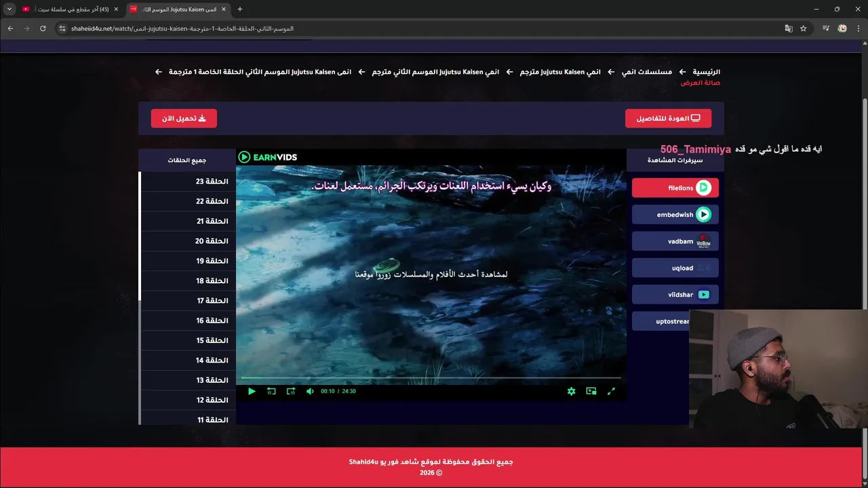Bookmark this page with the star
The height and width of the screenshot is (488, 868).
pyautogui.click(x=804, y=28)
